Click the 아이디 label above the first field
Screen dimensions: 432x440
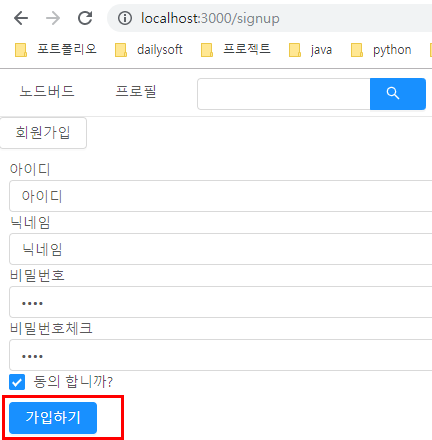30,169
